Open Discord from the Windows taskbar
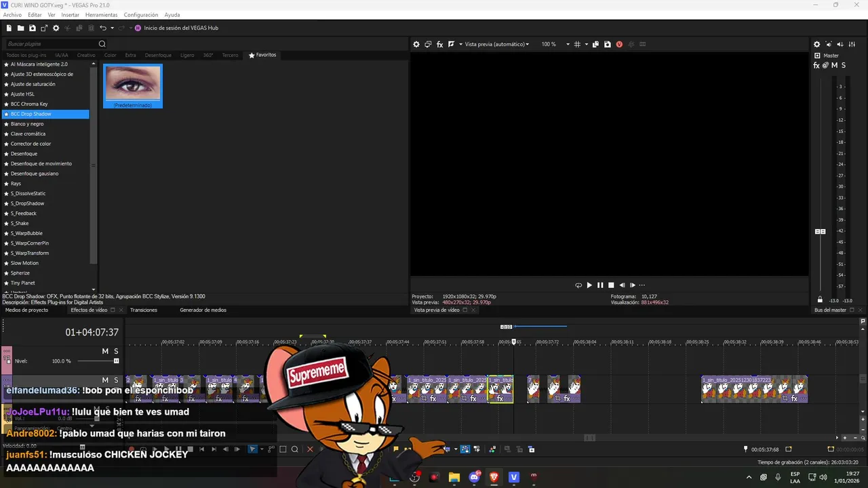 coord(474,477)
